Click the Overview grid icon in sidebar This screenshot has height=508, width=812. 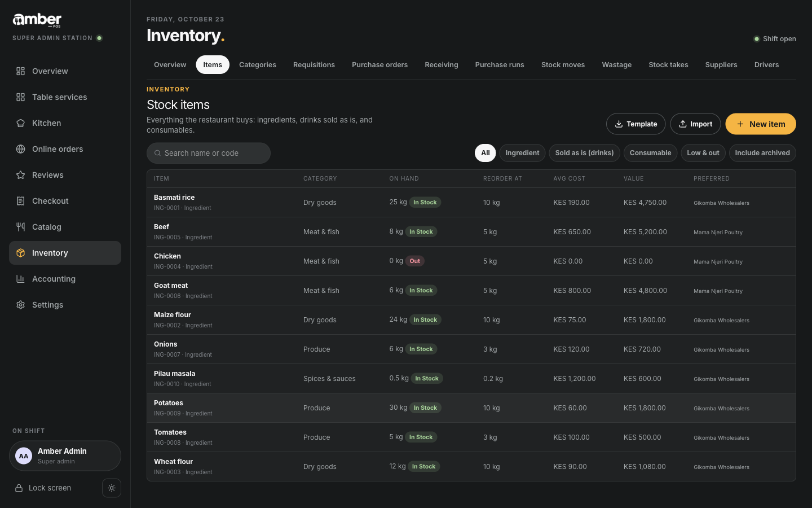[x=20, y=71]
